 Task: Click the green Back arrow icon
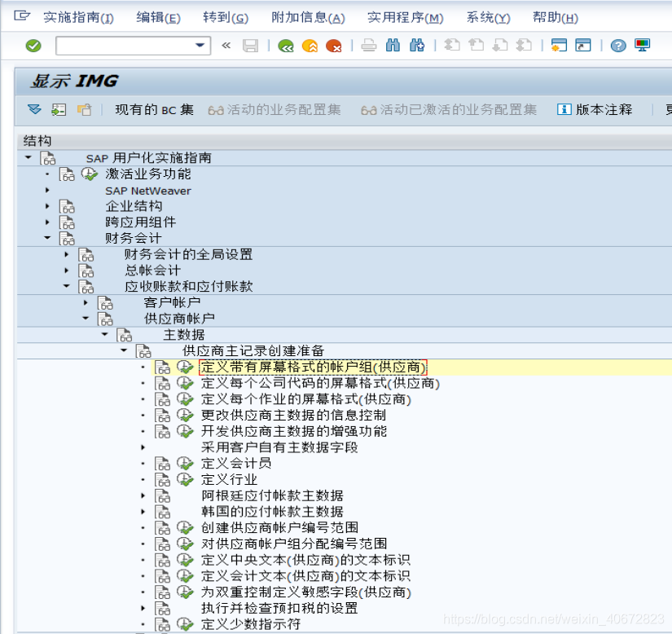[x=285, y=46]
